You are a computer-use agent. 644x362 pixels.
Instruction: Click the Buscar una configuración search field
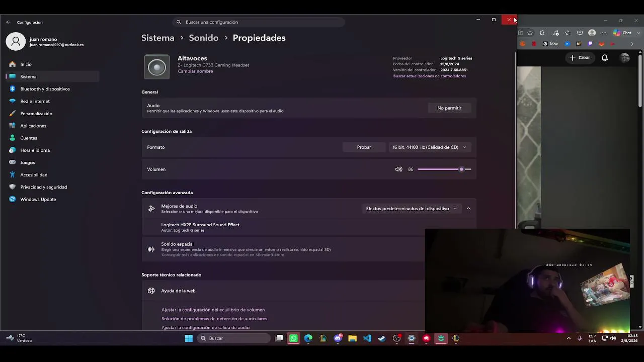(x=259, y=22)
